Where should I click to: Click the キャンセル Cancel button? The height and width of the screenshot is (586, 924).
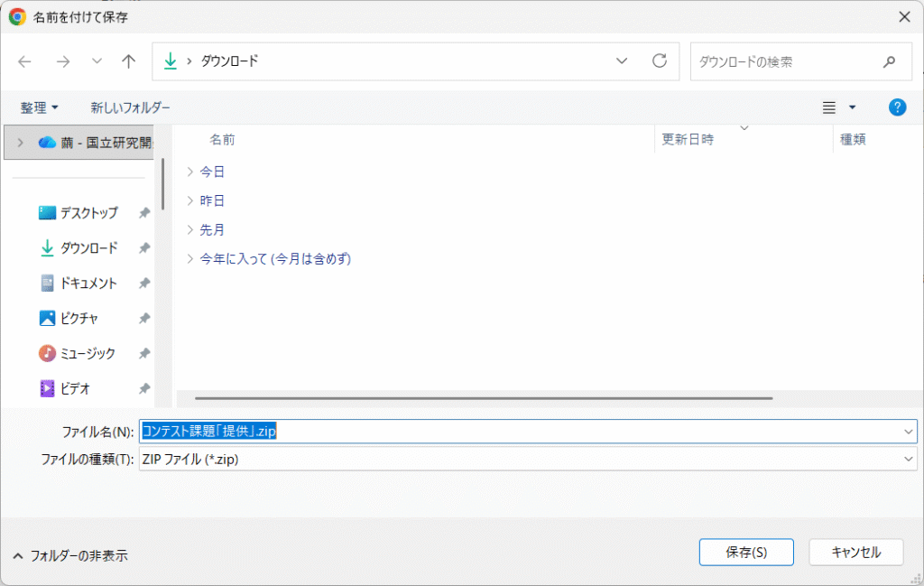855,553
